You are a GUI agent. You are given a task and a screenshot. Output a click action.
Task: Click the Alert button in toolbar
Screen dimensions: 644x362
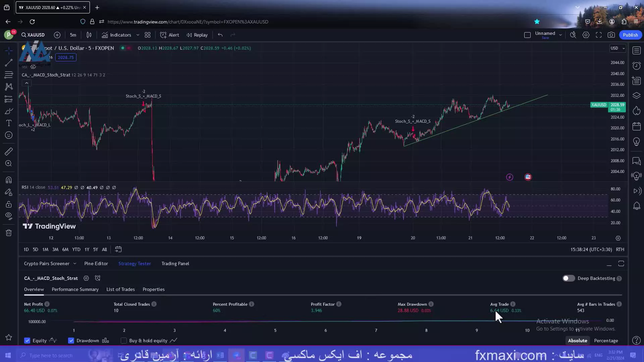170,35
